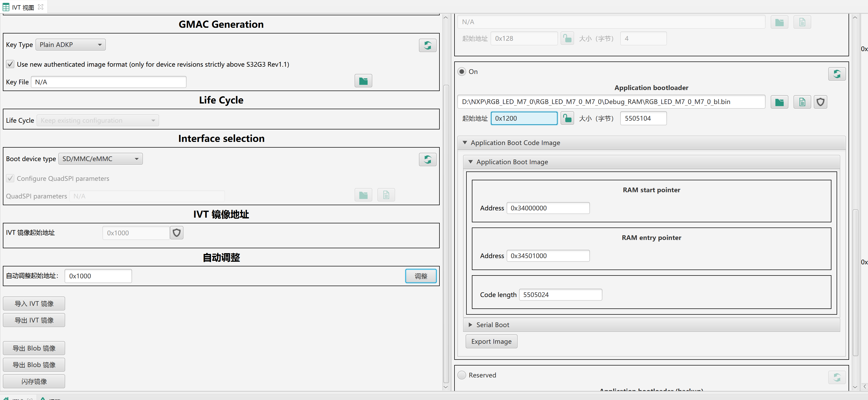Browse for the Application bootloader file
This screenshot has height=400, width=868.
click(x=779, y=102)
